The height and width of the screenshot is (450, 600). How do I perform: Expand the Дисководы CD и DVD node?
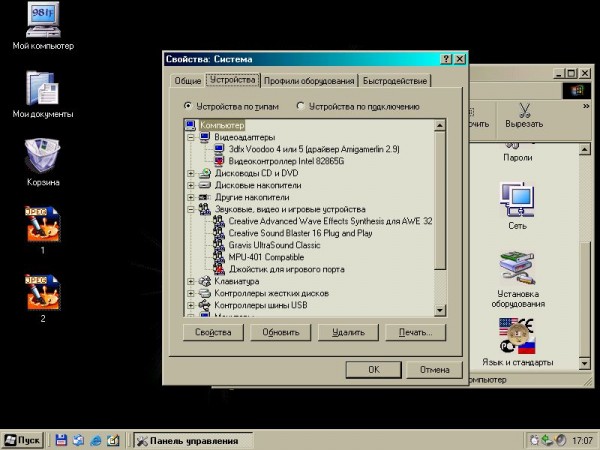point(191,173)
